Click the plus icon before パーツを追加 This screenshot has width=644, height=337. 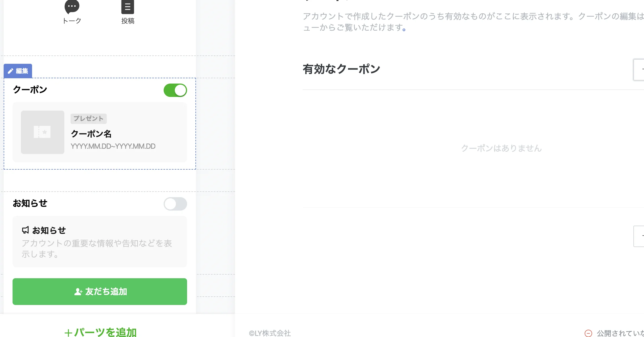[68, 333]
